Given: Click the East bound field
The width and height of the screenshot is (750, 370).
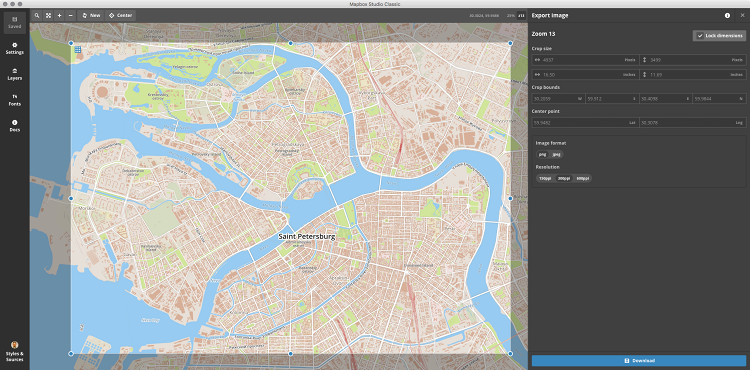Looking at the screenshot, I should pyautogui.click(x=666, y=98).
